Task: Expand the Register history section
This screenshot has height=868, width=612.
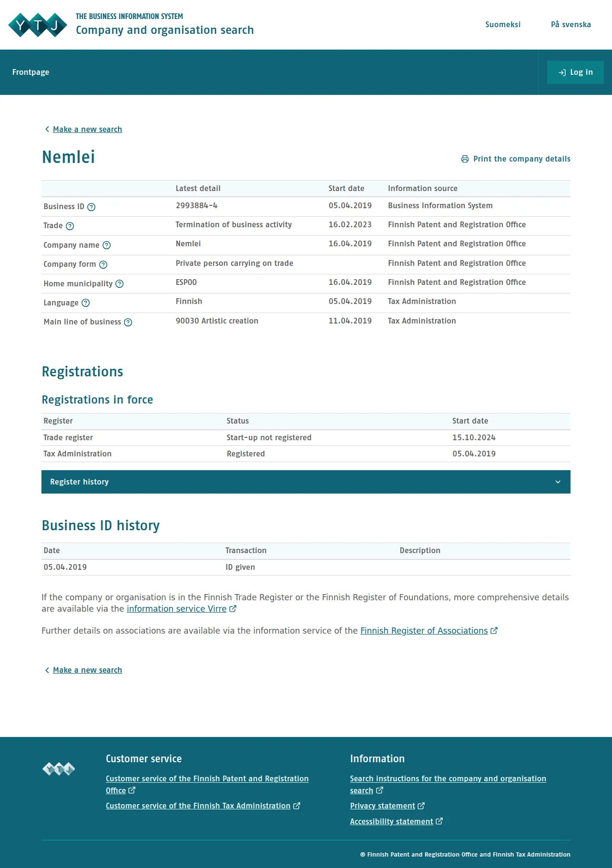Action: click(306, 482)
